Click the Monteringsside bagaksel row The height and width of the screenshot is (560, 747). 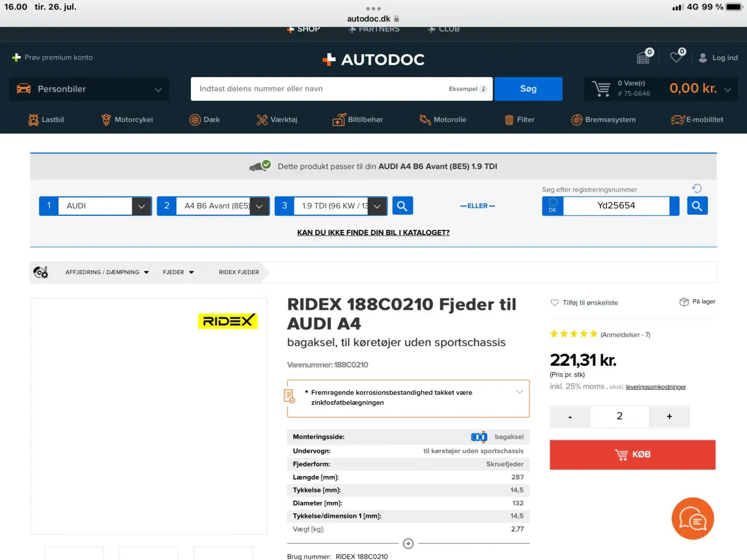409,437
